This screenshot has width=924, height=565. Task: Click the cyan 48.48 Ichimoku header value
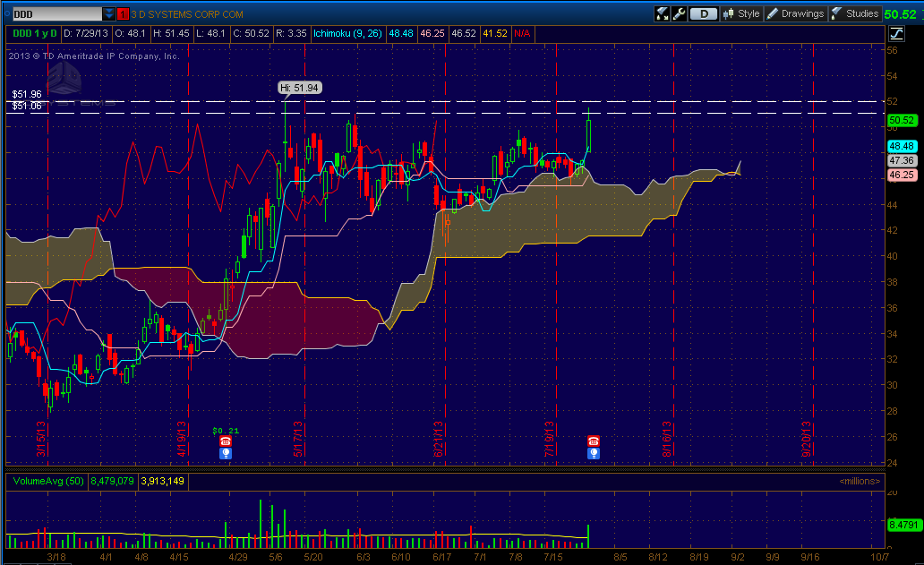(x=401, y=34)
